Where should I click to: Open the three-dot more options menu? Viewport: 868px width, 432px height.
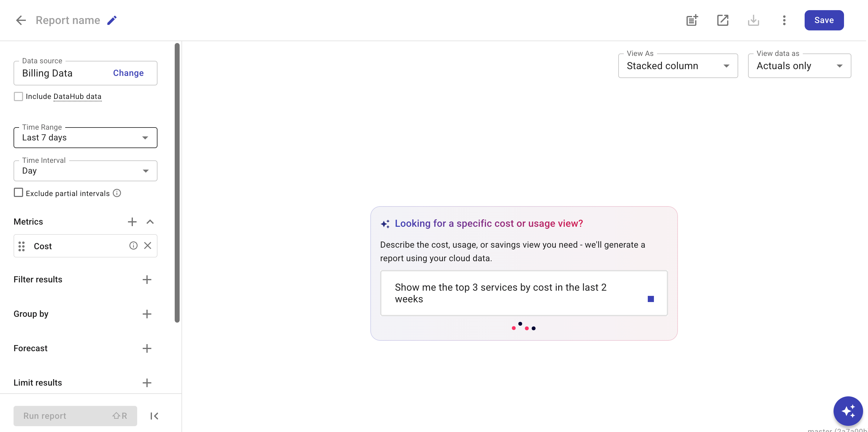(x=784, y=20)
